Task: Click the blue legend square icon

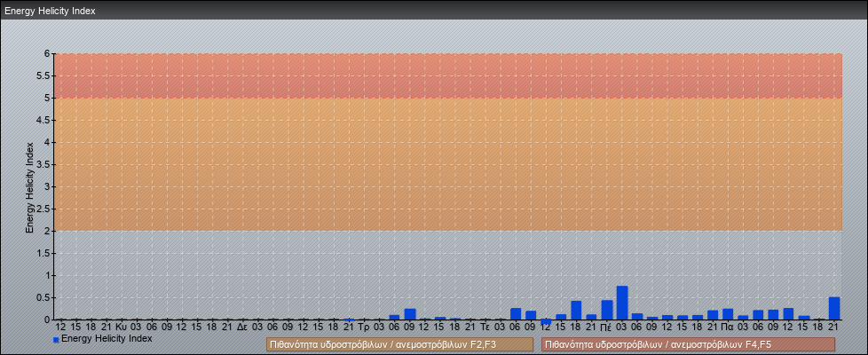Action: [x=56, y=340]
